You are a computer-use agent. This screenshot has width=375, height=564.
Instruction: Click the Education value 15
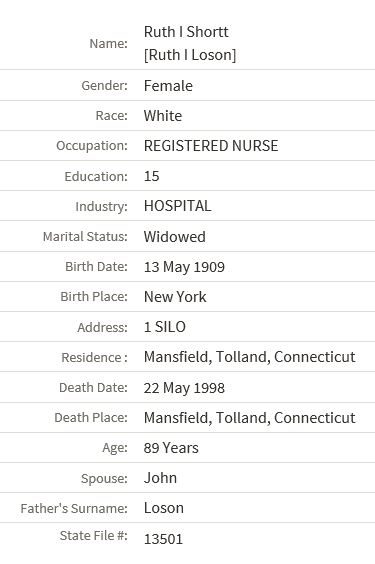[x=151, y=176]
